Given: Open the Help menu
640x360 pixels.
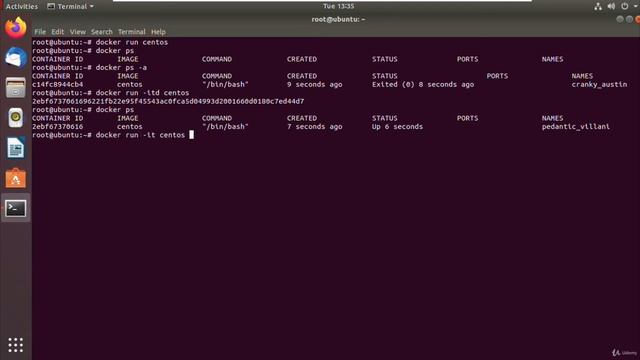Looking at the screenshot, I should point(158,32).
